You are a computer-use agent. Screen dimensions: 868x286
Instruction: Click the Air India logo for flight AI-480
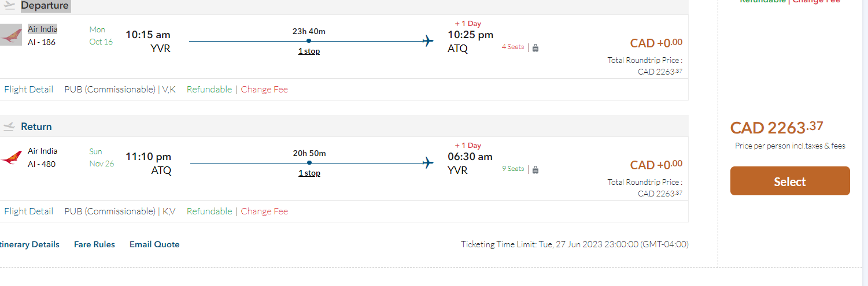pyautogui.click(x=10, y=157)
